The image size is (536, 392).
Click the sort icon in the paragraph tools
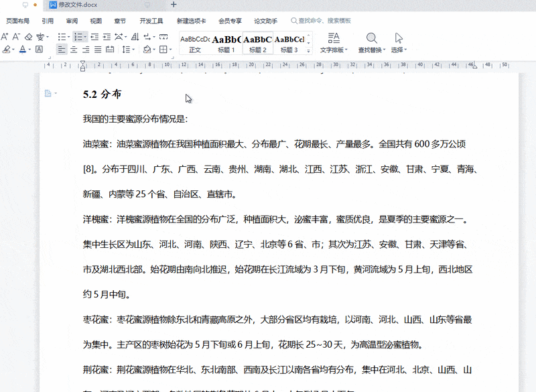point(136,37)
